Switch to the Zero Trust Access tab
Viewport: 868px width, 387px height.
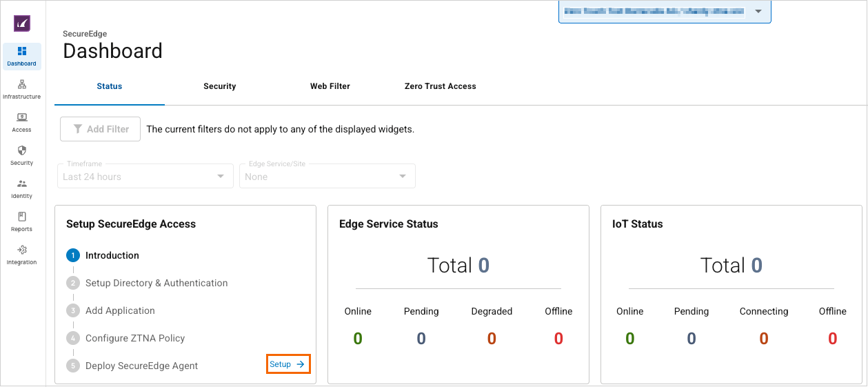click(440, 86)
